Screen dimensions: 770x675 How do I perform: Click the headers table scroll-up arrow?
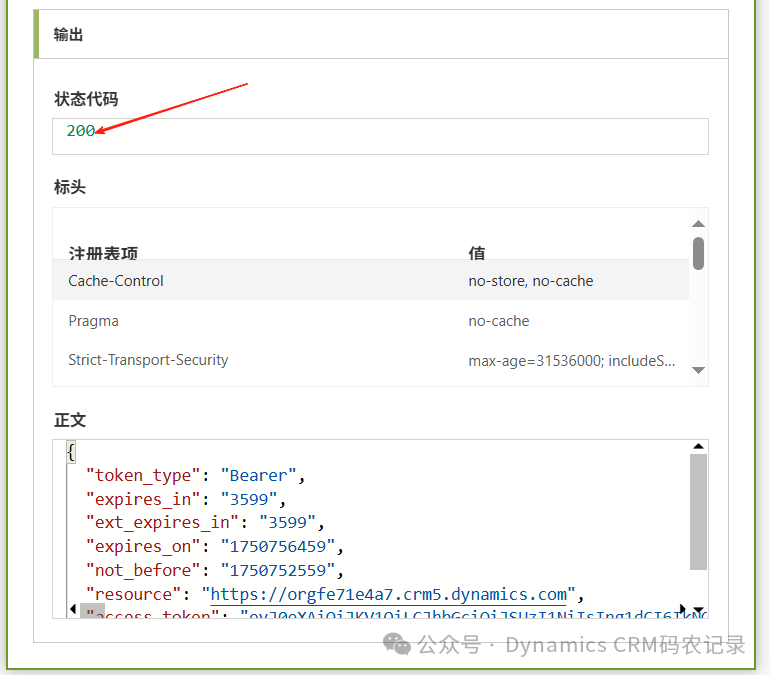pyautogui.click(x=698, y=224)
